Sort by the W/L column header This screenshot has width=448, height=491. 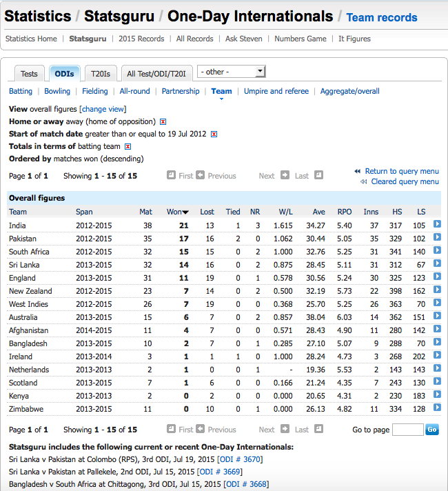(286, 212)
